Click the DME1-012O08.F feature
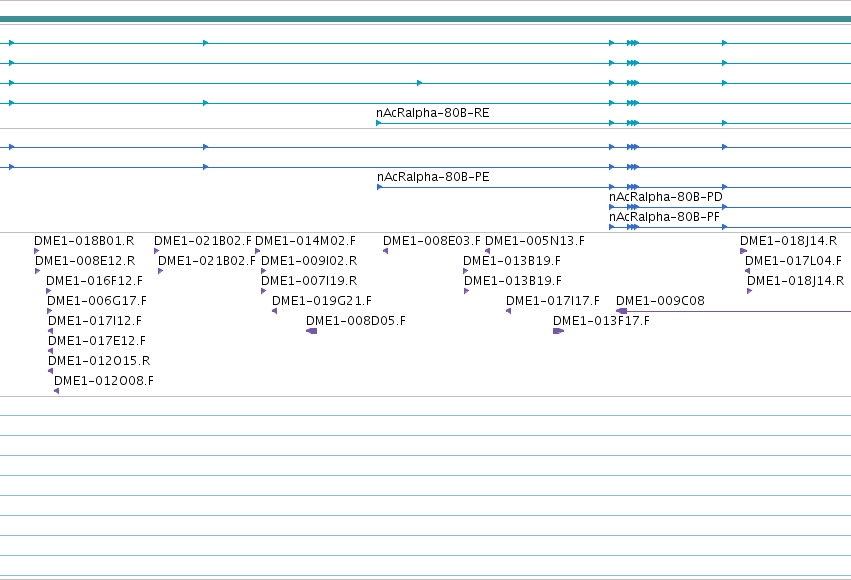This screenshot has height=580, width=851. (x=104, y=381)
